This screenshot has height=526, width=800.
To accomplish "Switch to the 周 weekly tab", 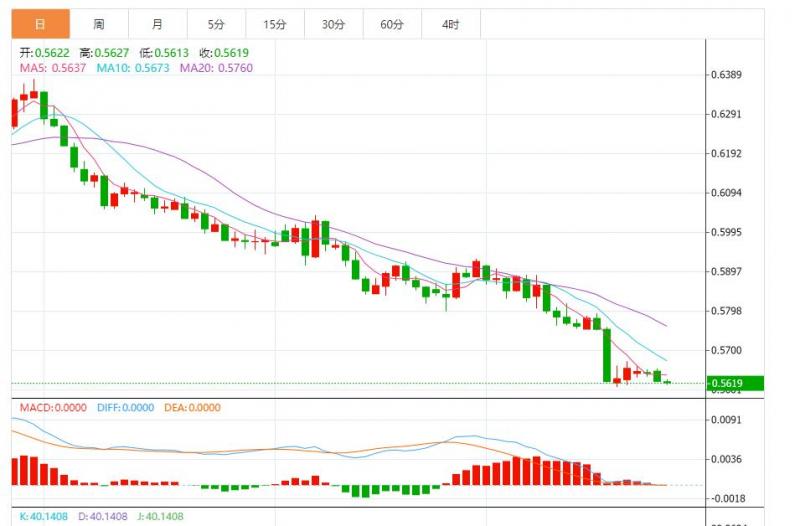I will click(99, 24).
